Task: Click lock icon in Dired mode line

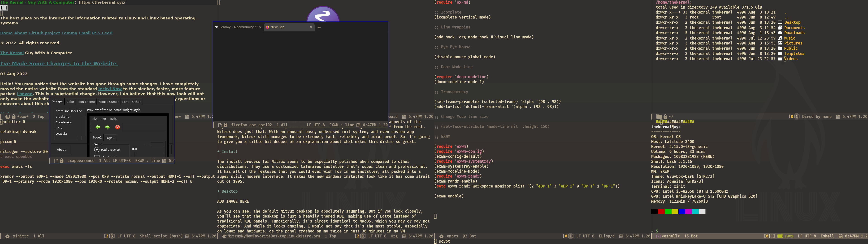Action: tap(665, 117)
